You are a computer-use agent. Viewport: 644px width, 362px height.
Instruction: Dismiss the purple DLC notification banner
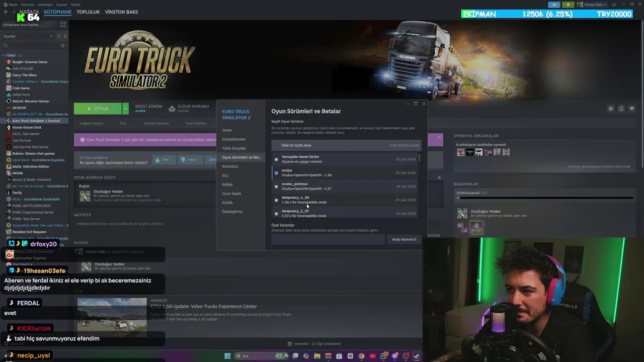point(439,137)
